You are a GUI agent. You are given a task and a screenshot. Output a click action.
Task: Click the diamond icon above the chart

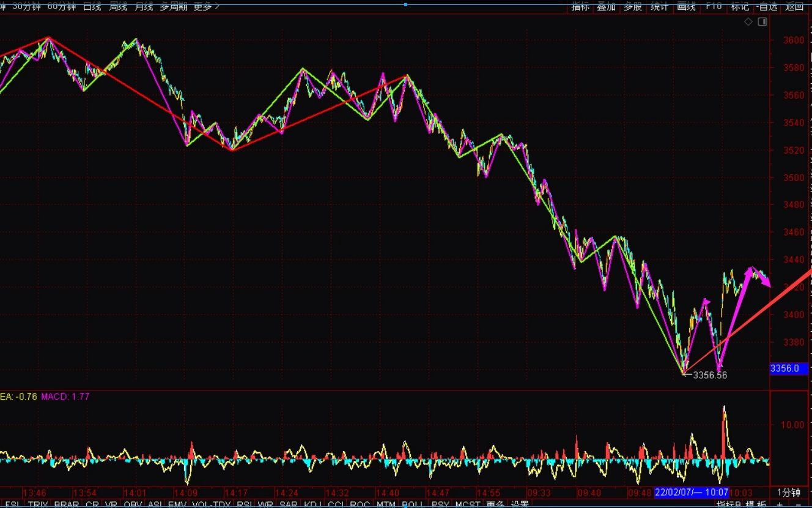pyautogui.click(x=748, y=22)
